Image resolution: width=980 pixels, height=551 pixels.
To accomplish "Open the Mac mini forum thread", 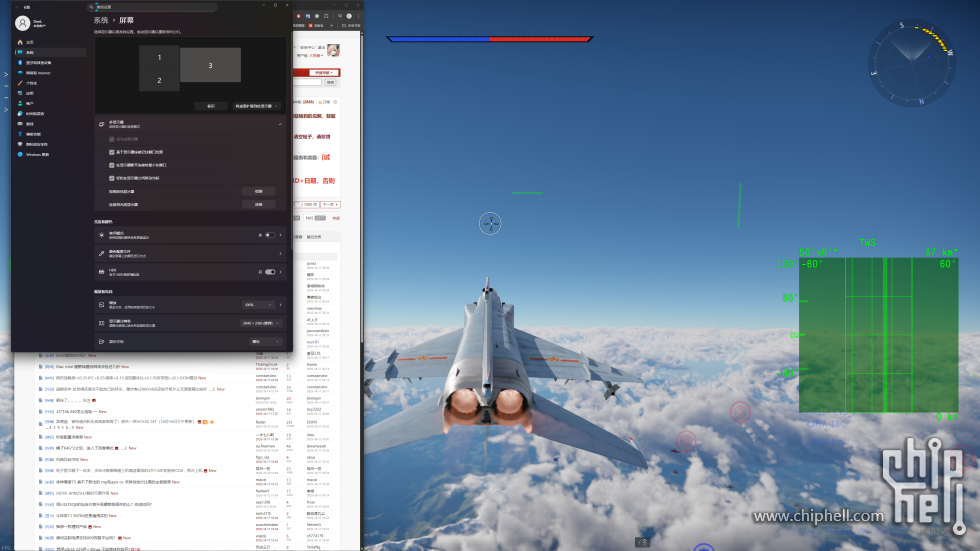I will (x=88, y=367).
